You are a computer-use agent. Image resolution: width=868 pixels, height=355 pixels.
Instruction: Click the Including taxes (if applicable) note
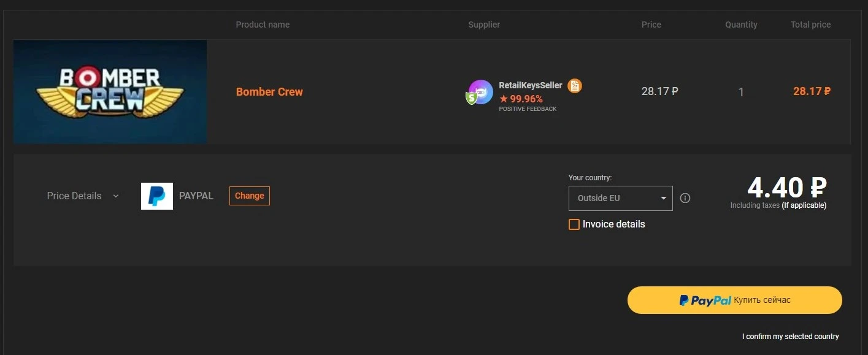[x=778, y=205]
